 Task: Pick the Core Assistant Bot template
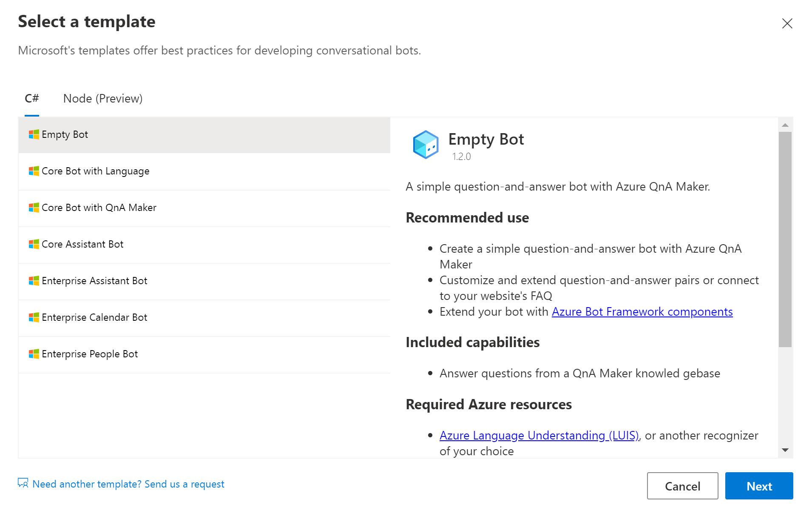[82, 244]
